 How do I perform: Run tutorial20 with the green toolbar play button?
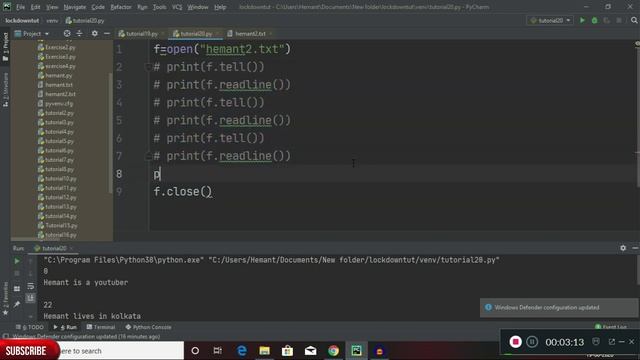click(582, 20)
